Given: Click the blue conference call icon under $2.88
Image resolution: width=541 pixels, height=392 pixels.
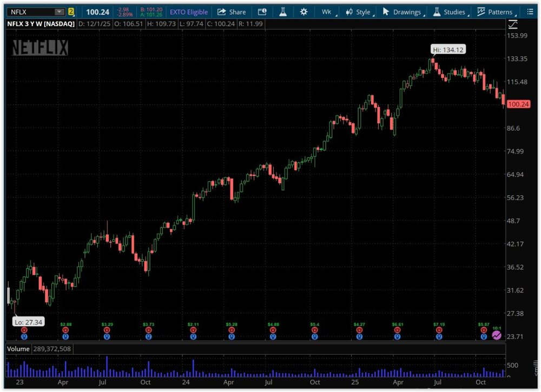Looking at the screenshot, I should pos(65,337).
